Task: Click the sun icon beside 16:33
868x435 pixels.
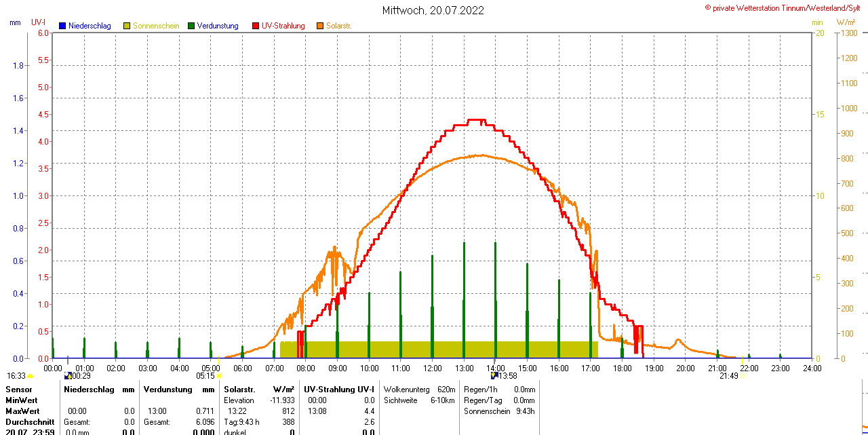Action: (31, 376)
